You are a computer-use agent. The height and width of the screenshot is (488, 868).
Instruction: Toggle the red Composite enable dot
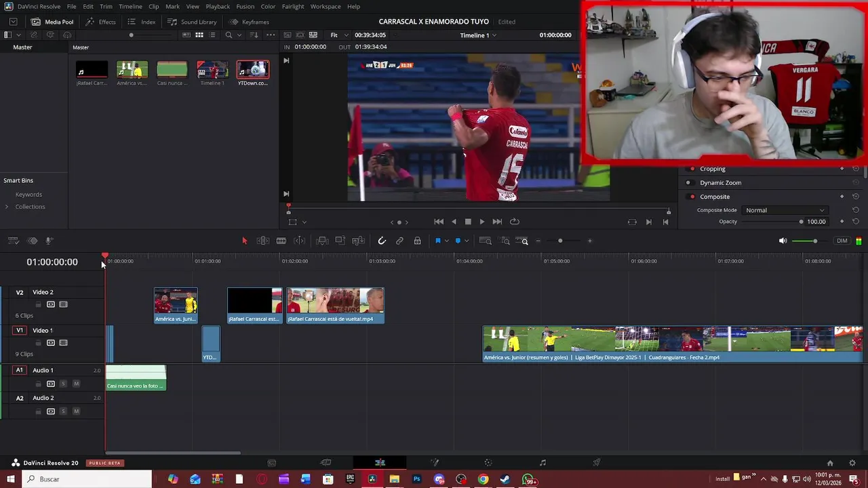coord(692,197)
